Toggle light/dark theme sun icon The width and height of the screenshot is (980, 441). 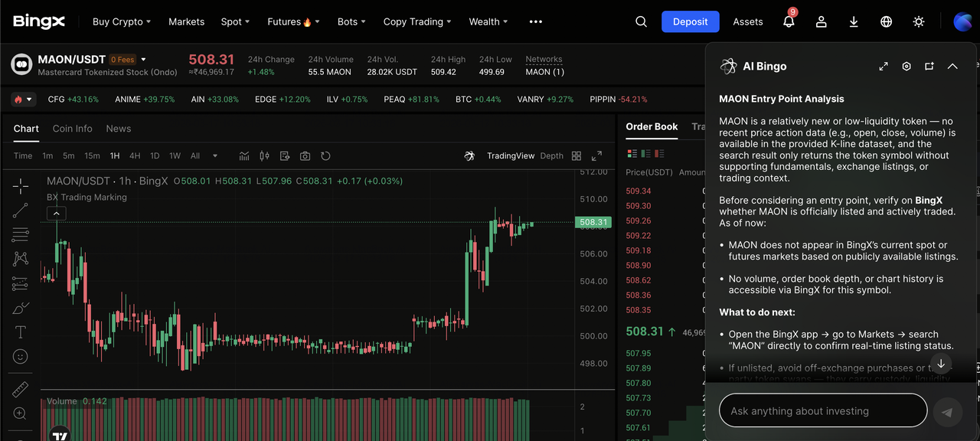(x=919, y=21)
